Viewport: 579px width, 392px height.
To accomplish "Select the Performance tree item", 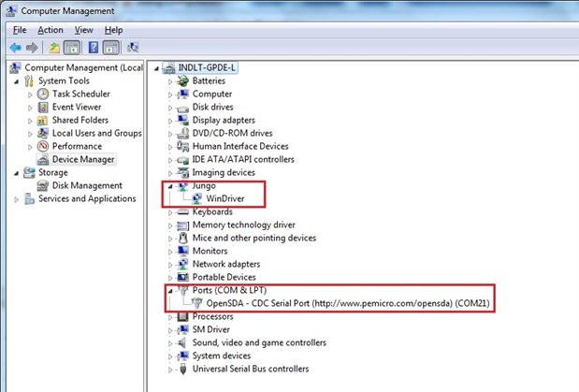I will click(x=78, y=146).
